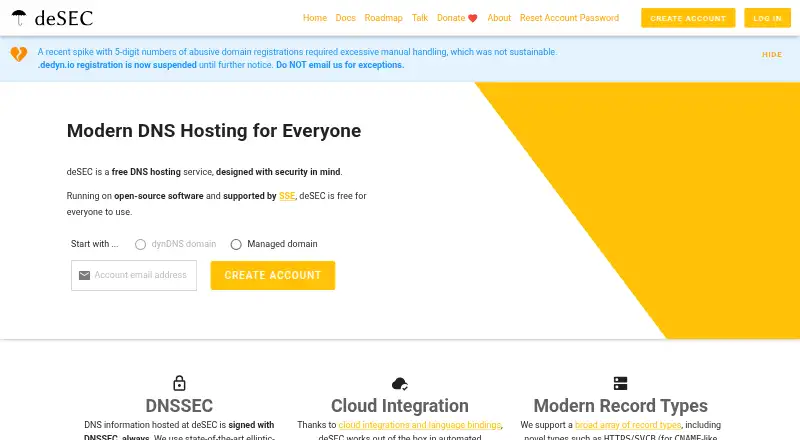Click the broken heart icon in the notice banner
This screenshot has width=800, height=440.
(19, 54)
